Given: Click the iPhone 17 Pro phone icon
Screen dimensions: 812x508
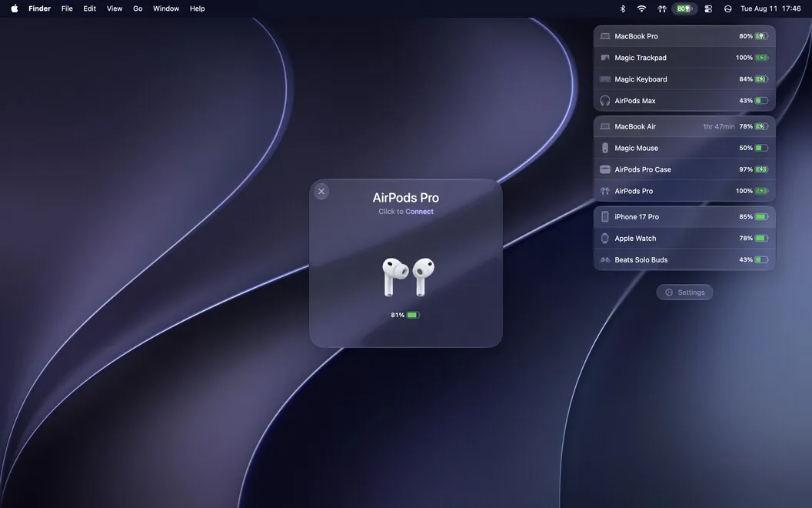Looking at the screenshot, I should click(605, 217).
